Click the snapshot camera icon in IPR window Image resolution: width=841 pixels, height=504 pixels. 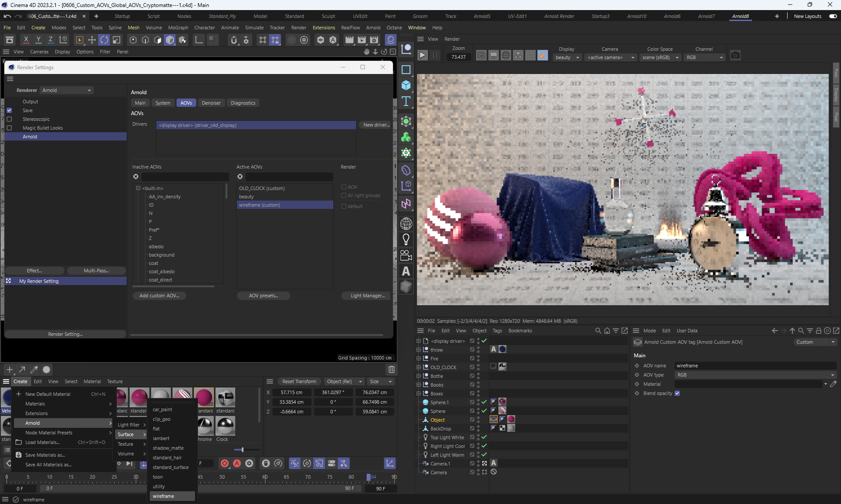(735, 55)
